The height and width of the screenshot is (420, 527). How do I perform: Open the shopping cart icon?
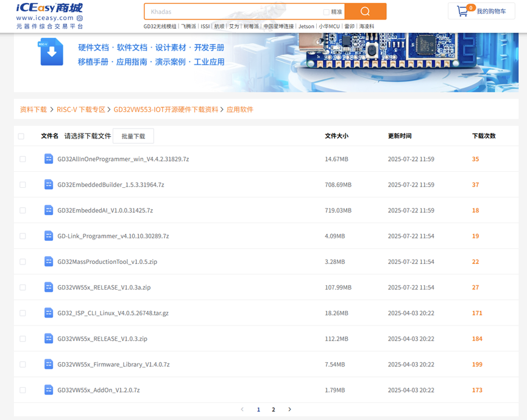[x=462, y=11]
